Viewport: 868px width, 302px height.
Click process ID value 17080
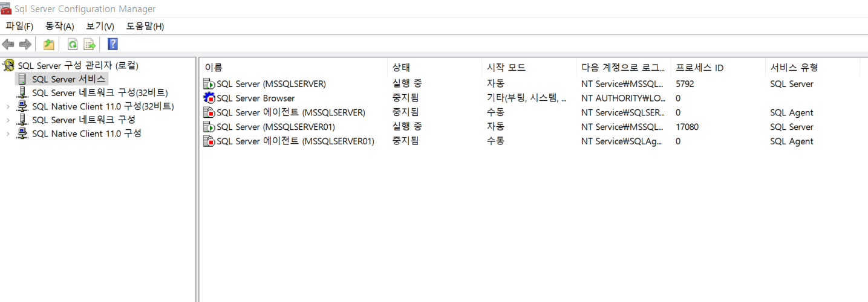[x=687, y=127]
